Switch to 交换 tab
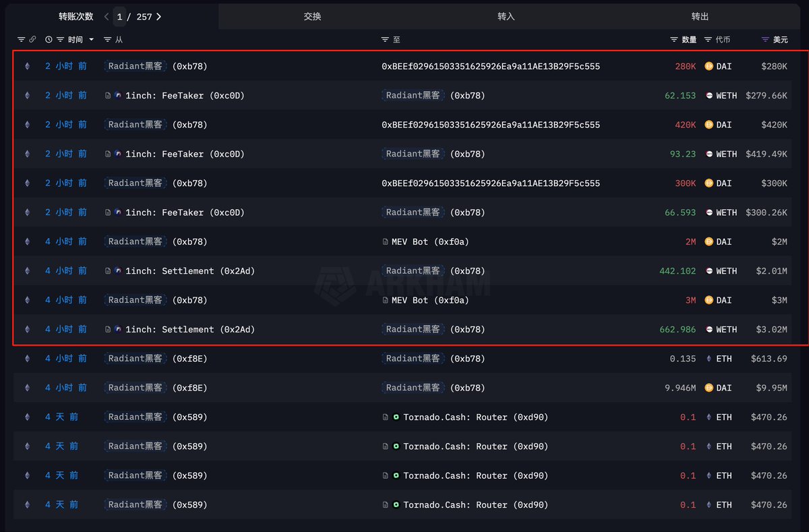 click(312, 16)
